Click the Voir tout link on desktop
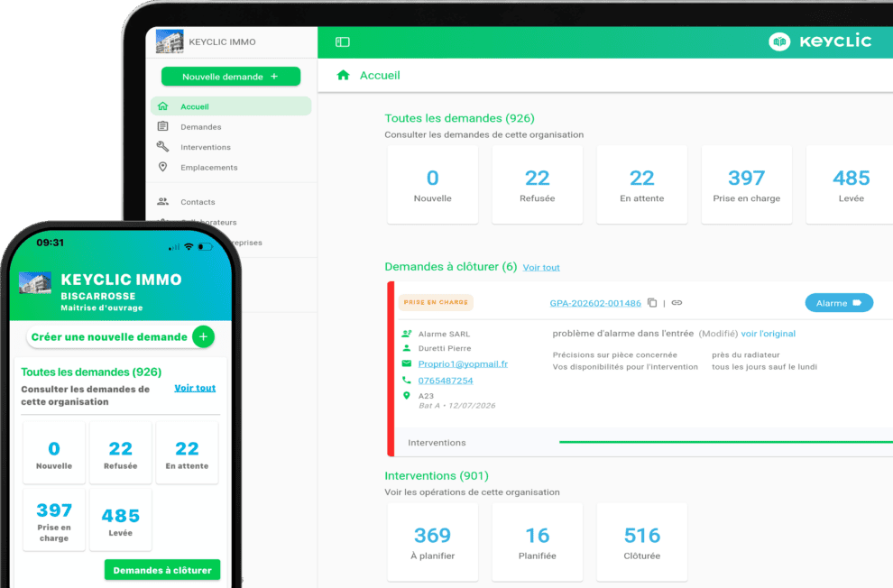 pyautogui.click(x=541, y=268)
